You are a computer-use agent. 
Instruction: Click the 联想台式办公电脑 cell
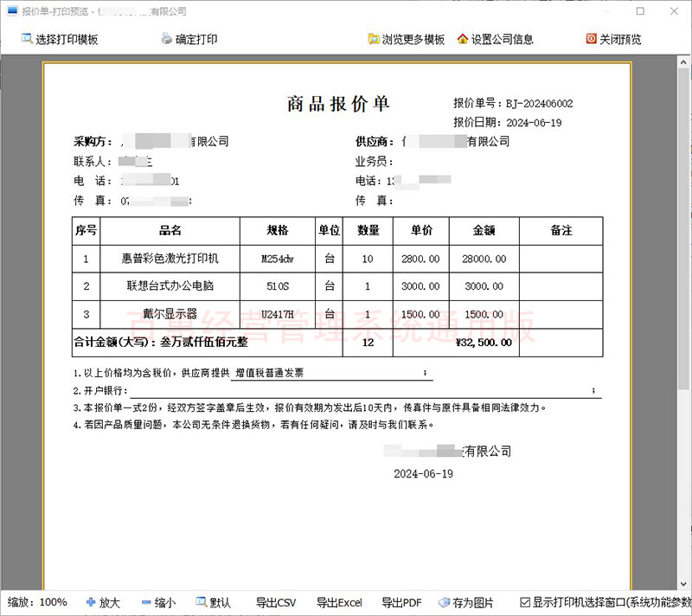[170, 286]
